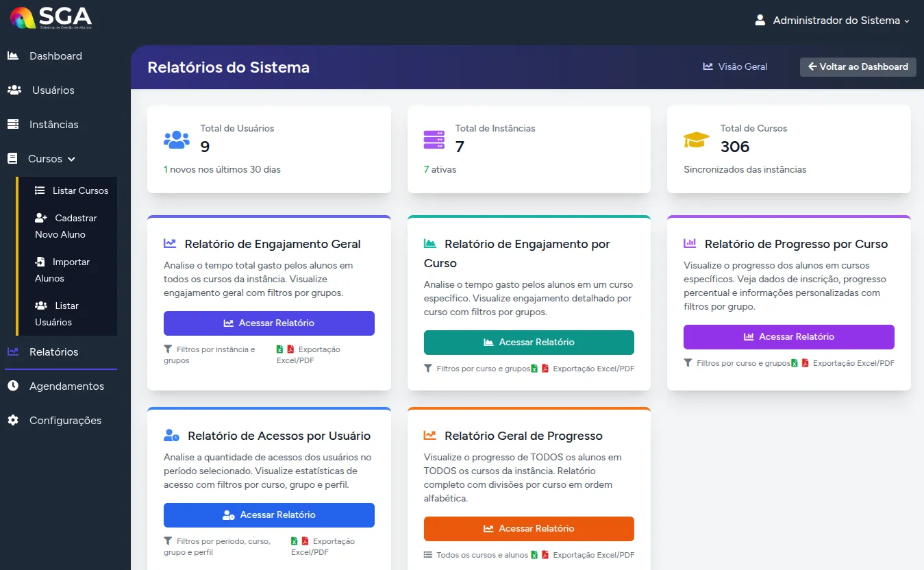Open Importar Alunos from the sidebar

point(62,270)
